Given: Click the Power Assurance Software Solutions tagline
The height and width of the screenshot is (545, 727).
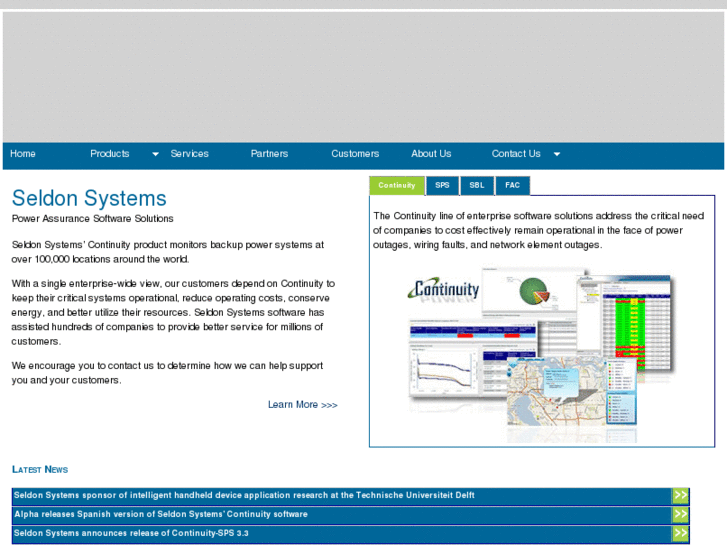Looking at the screenshot, I should pos(92,218).
